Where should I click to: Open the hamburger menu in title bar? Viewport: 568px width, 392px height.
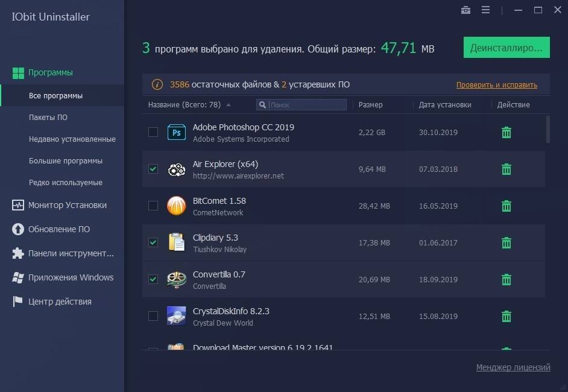pos(486,10)
